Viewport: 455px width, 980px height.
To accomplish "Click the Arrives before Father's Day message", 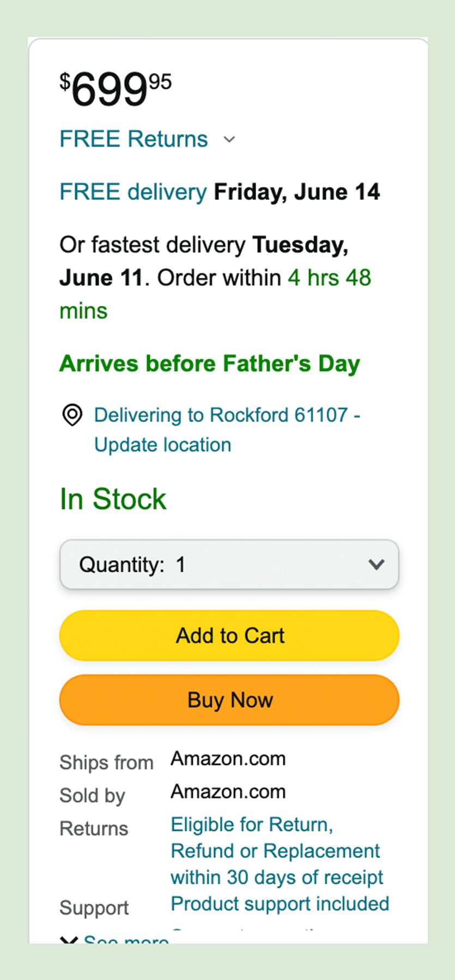I will pyautogui.click(x=209, y=364).
